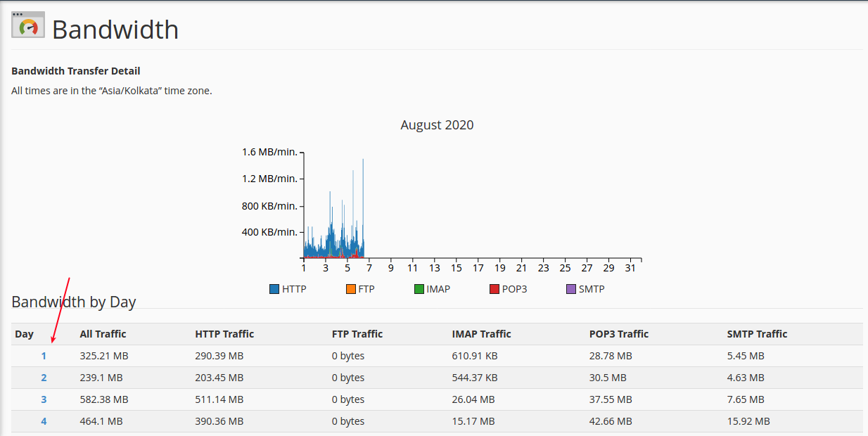Click the SMTP Traffic column header

pyautogui.click(x=757, y=334)
